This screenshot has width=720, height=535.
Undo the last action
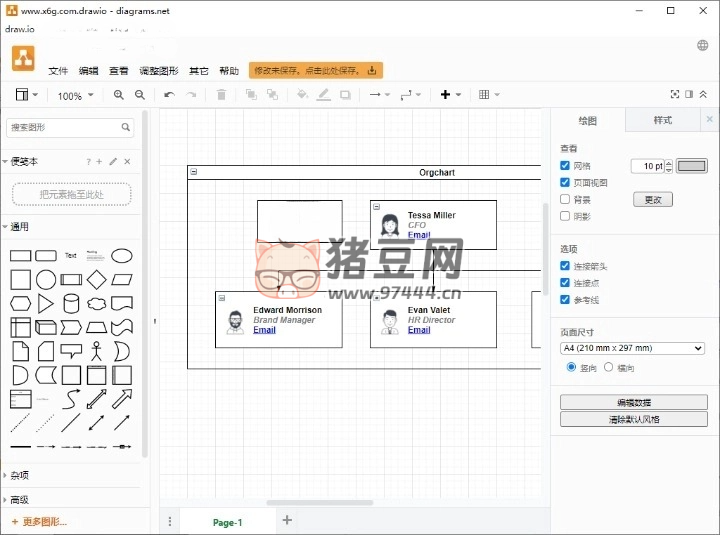pyautogui.click(x=169, y=95)
